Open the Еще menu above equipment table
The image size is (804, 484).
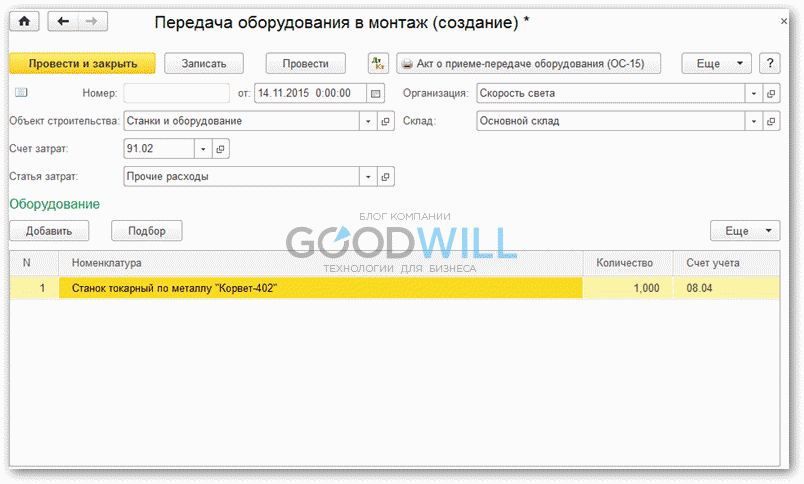coord(744,231)
